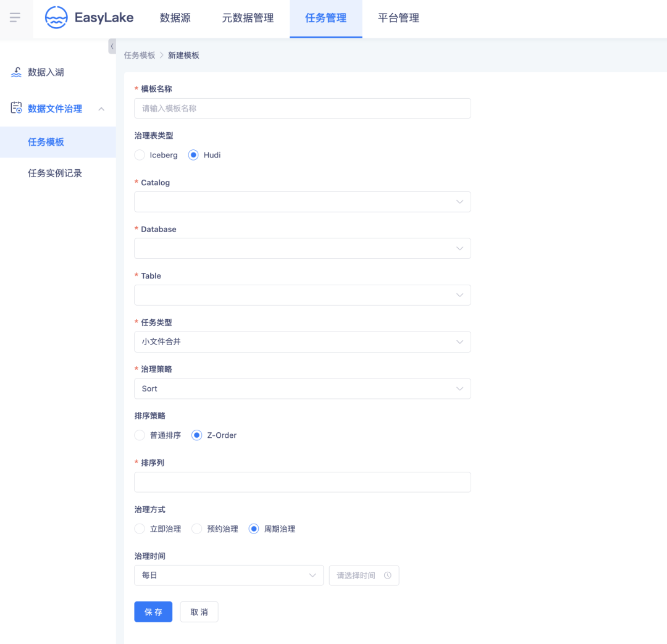667x644 pixels.
Task: Click the breadcrumb separator arrow icon
Action: (x=162, y=56)
